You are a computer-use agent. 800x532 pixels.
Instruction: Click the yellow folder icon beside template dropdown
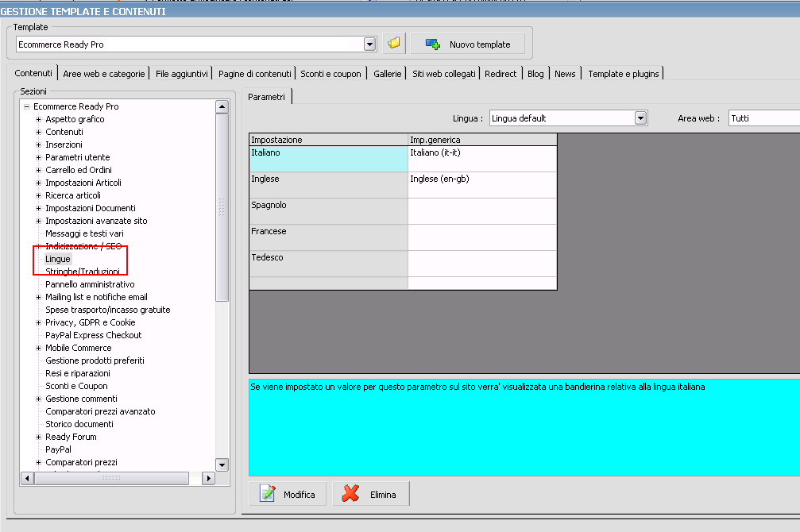click(393, 44)
